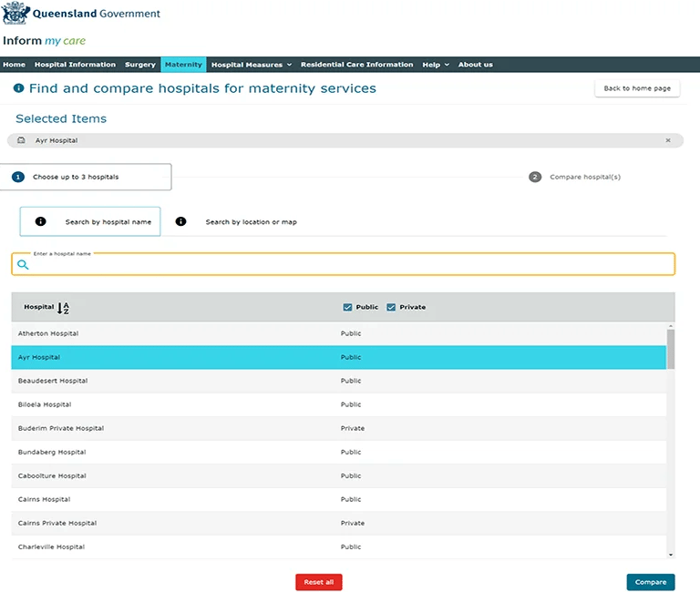Click the Back to home page button
This screenshot has height=592, width=700.
(x=637, y=88)
